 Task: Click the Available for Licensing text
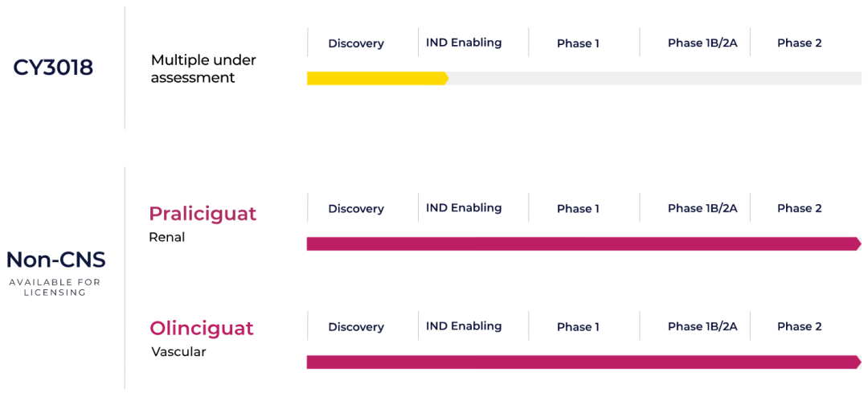[55, 287]
